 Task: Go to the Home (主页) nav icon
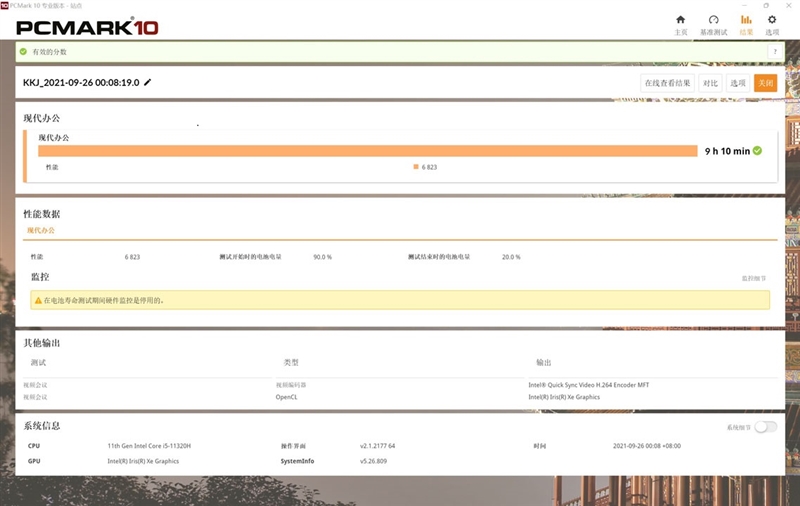tap(681, 20)
